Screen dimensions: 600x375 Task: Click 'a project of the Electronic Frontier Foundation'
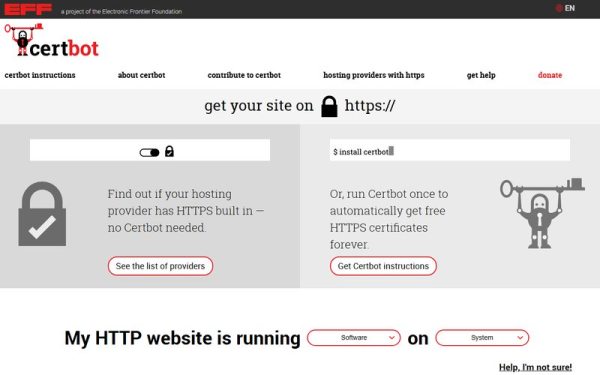[121, 11]
